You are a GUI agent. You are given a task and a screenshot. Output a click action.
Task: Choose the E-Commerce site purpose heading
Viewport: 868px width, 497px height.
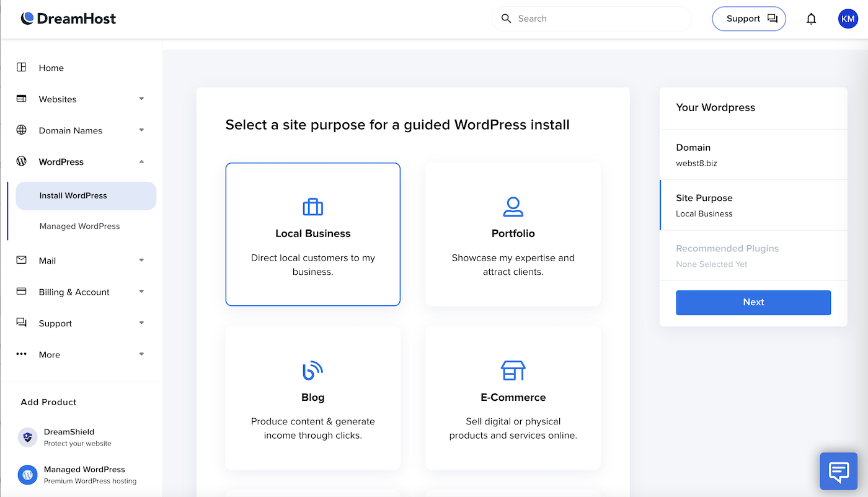513,397
